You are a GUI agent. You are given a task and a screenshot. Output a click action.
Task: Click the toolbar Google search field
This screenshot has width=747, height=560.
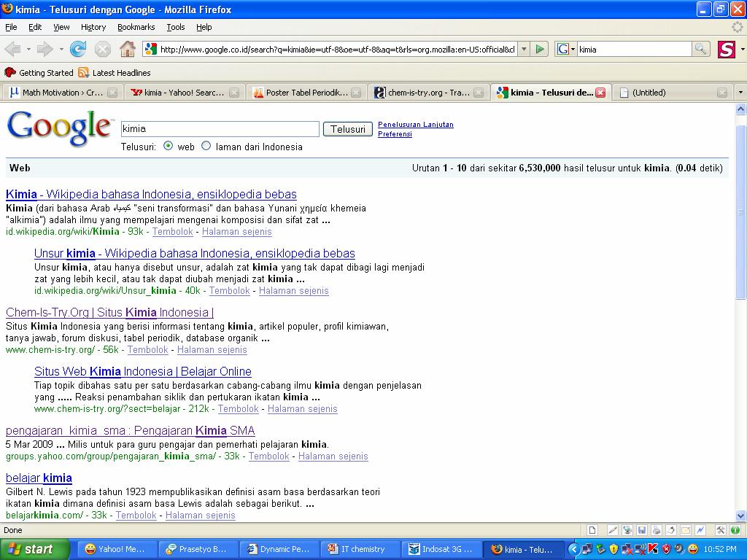(634, 49)
